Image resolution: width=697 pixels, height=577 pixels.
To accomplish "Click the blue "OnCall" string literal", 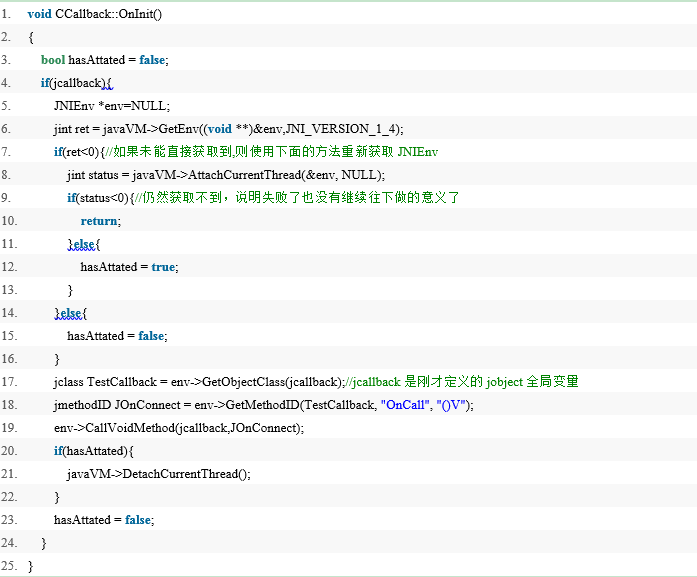I will [x=405, y=405].
